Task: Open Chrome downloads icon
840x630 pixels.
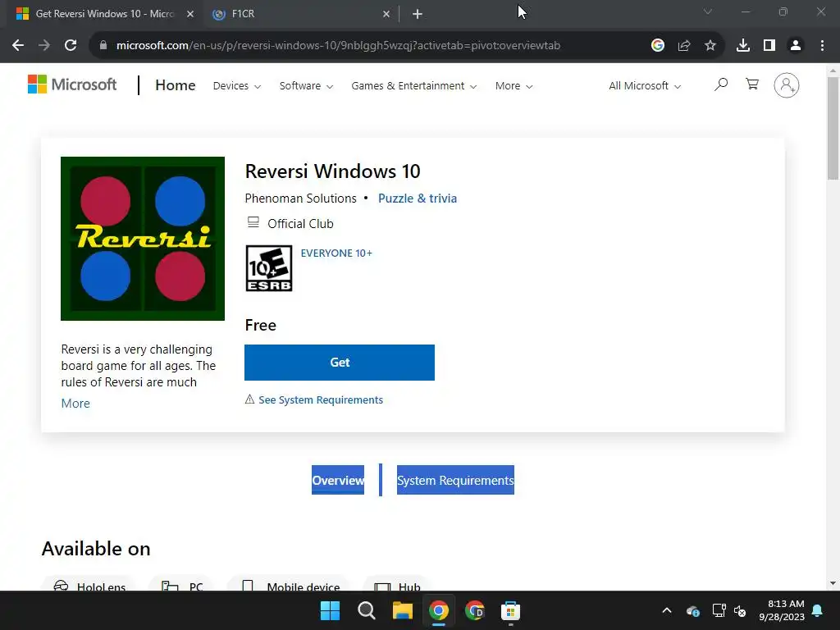Action: click(743, 46)
